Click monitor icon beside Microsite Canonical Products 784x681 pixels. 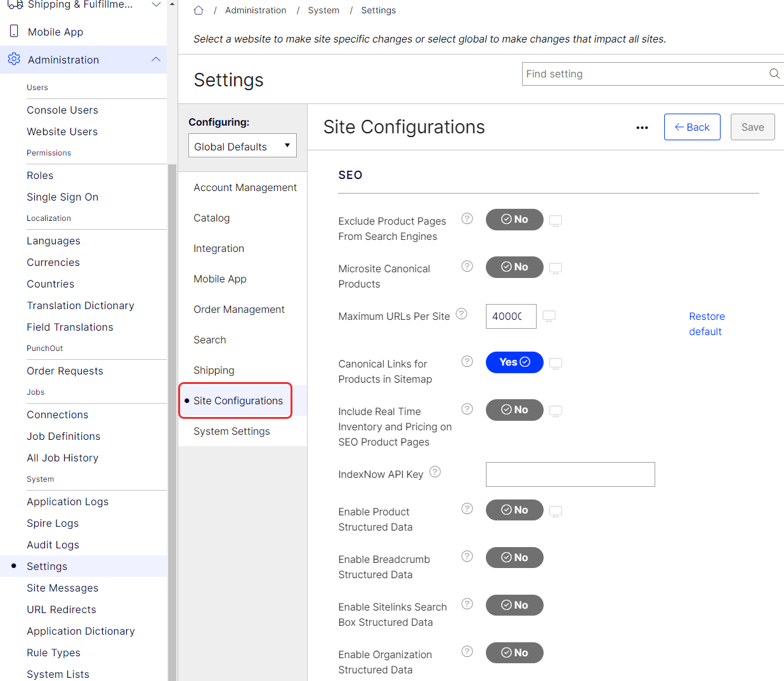coord(556,268)
